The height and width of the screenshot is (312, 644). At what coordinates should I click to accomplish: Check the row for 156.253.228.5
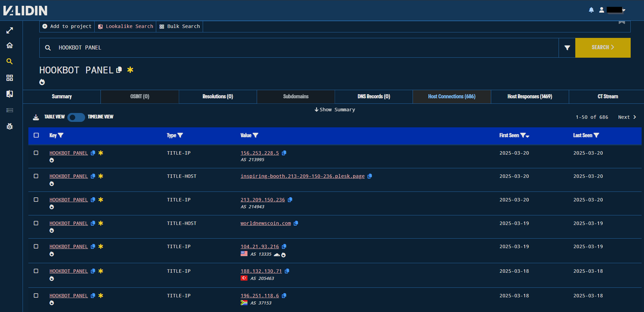(36, 153)
